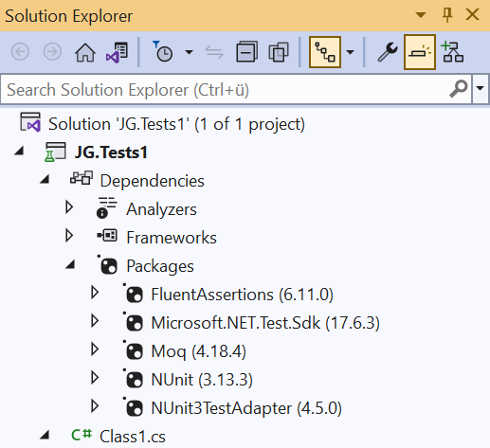Toggle Show All Files button
The image size is (490, 448).
point(279,52)
